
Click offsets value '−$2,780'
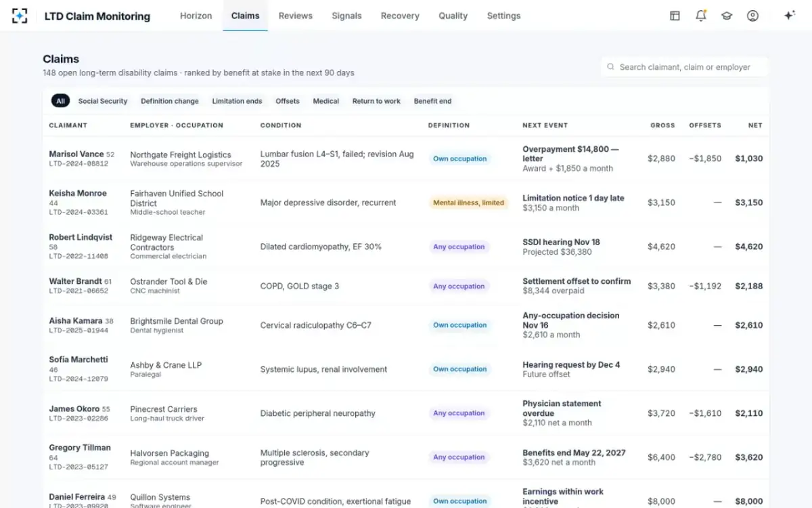click(705, 457)
